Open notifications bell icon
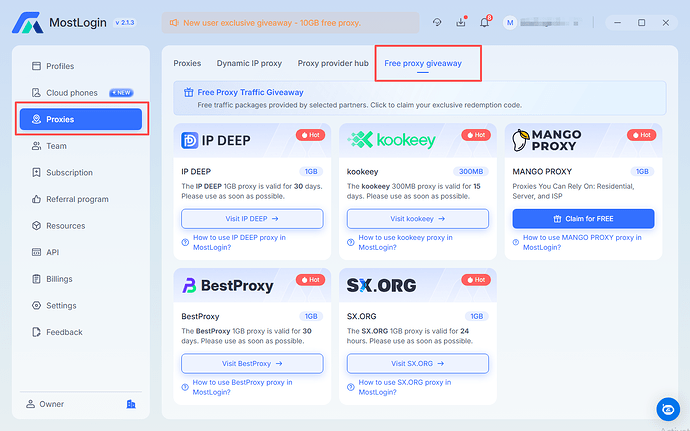The width and height of the screenshot is (690, 431). [484, 22]
